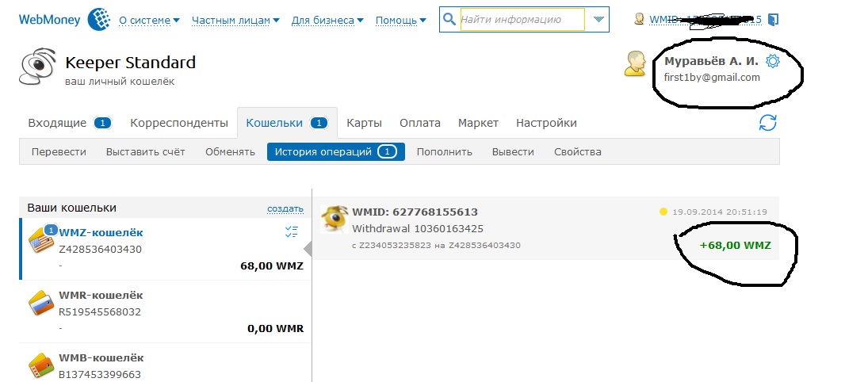Expand the Помощь dropdown menu
The width and height of the screenshot is (868, 382).
tap(401, 21)
